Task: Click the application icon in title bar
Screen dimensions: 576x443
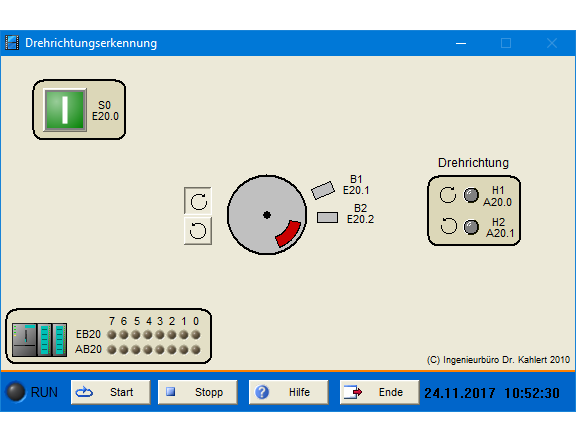Action: point(12,43)
